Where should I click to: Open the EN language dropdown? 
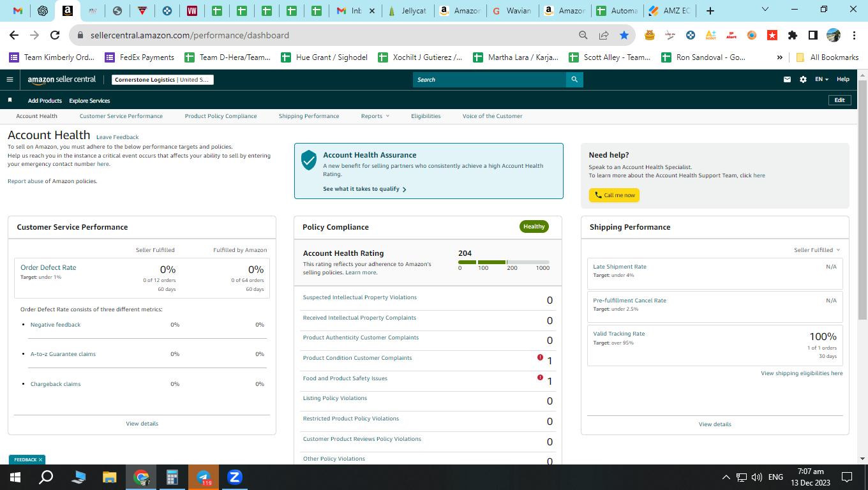tap(821, 80)
